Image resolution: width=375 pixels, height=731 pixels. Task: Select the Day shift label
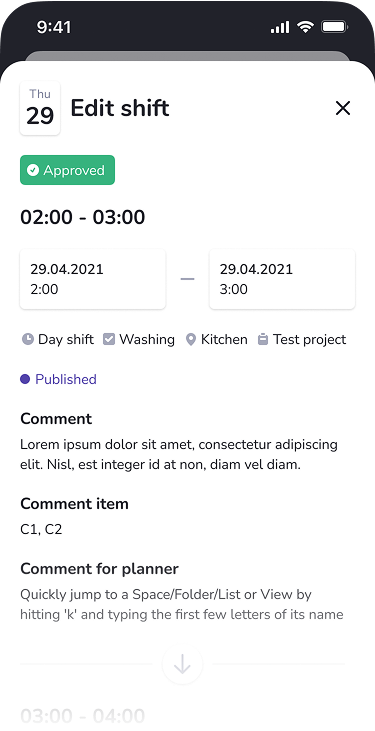[66, 339]
